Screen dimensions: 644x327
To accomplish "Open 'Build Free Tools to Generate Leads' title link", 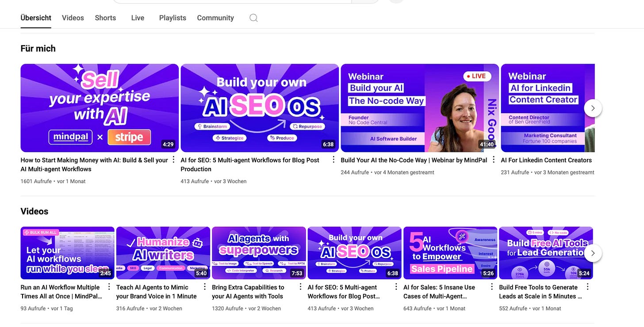I will [x=540, y=292].
